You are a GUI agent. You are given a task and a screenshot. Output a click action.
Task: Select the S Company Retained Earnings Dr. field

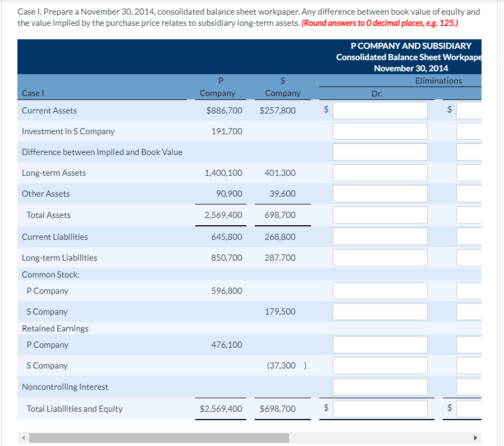click(380, 365)
